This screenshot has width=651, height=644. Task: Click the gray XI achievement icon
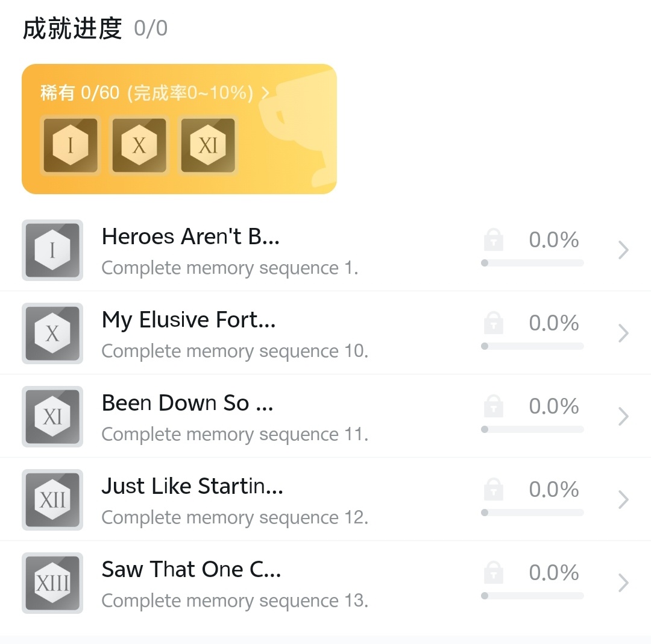click(52, 416)
